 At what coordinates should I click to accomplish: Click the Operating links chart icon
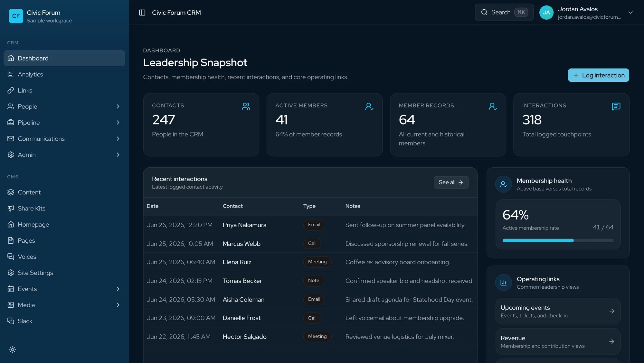point(503,283)
